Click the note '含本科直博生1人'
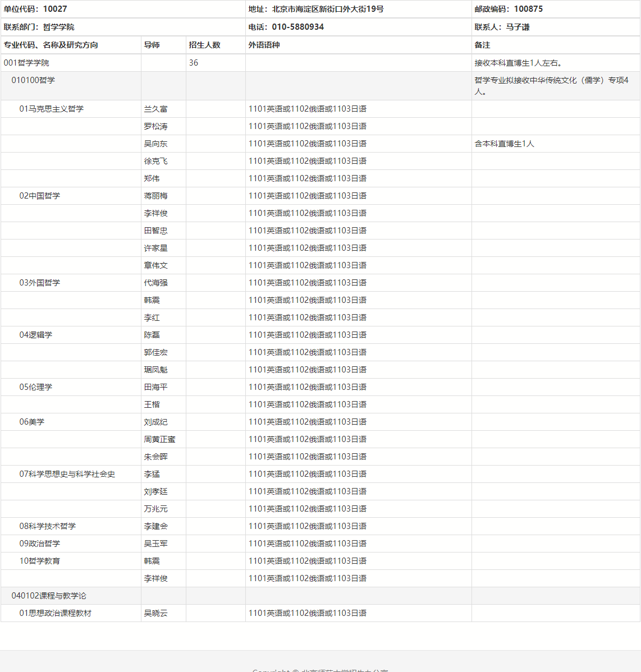This screenshot has height=672, width=641. [x=504, y=144]
